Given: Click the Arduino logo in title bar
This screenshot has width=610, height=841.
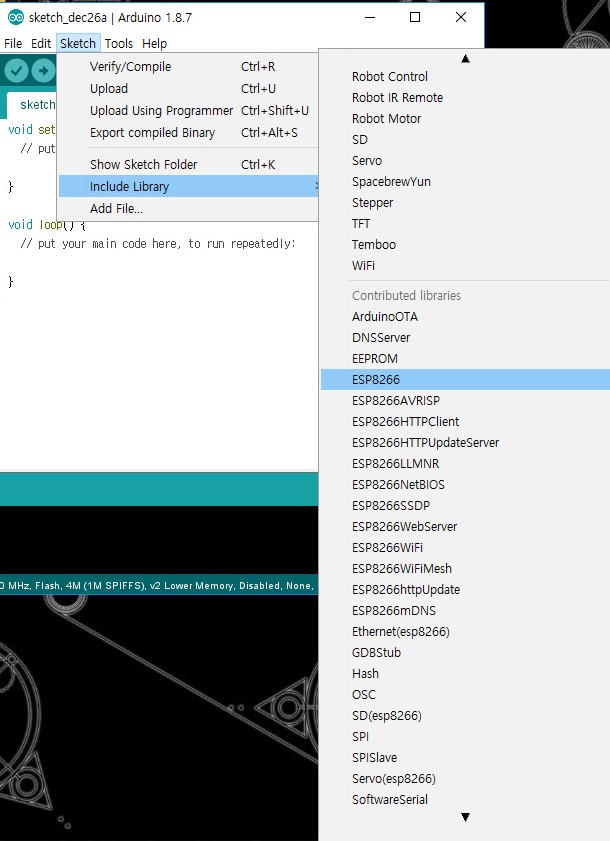Looking at the screenshot, I should [15, 17].
